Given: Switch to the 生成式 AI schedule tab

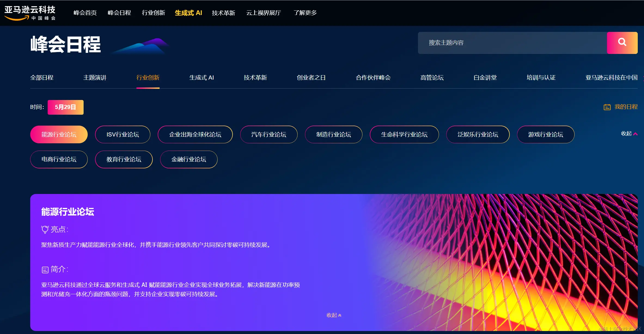Looking at the screenshot, I should (x=201, y=78).
